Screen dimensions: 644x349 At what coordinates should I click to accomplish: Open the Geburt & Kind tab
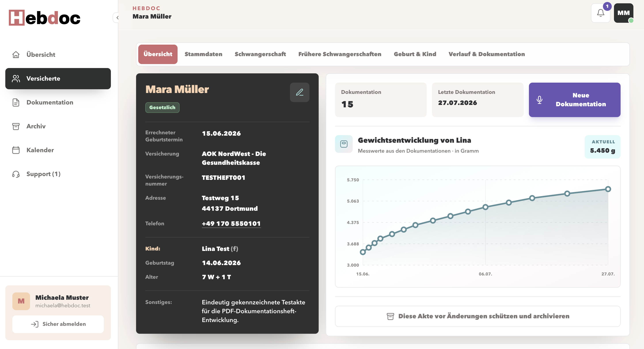(415, 54)
